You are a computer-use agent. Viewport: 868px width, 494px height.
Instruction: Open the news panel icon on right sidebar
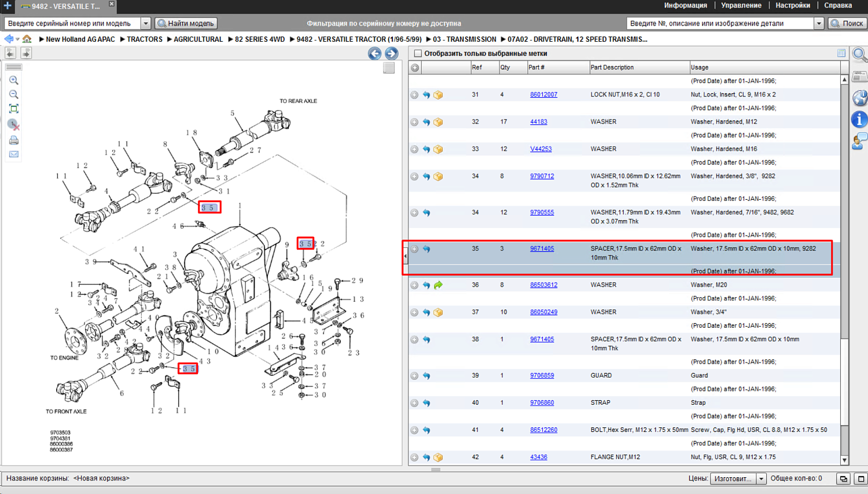click(860, 76)
